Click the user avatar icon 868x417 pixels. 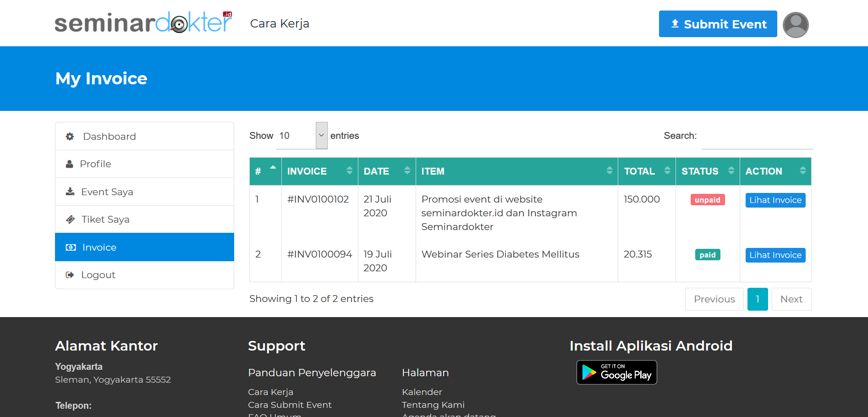click(795, 25)
